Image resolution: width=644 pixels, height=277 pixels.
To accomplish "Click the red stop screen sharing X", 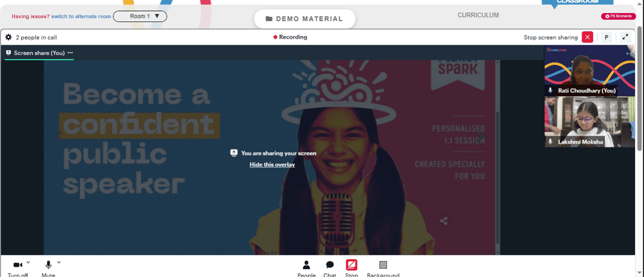I will [x=587, y=37].
